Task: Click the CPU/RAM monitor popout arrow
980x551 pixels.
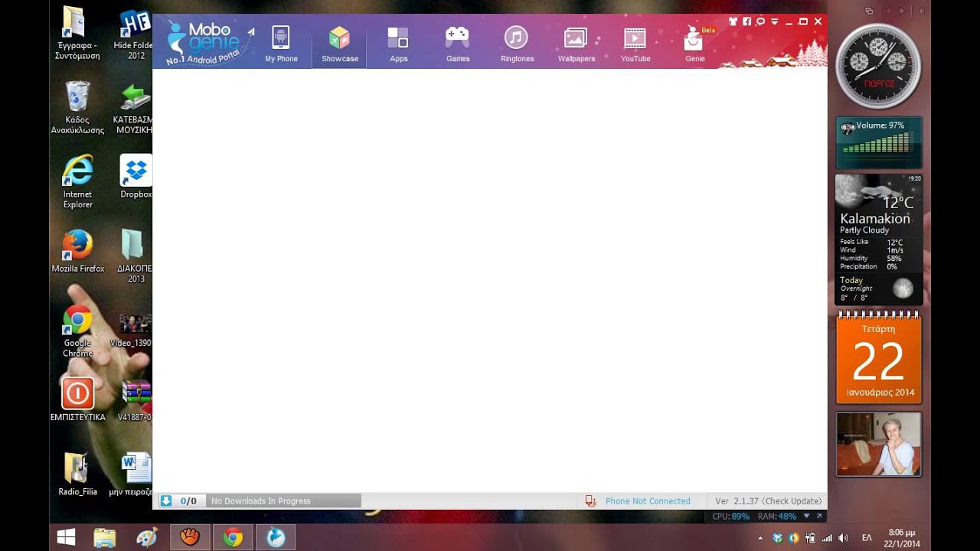Action: pyautogui.click(x=819, y=517)
